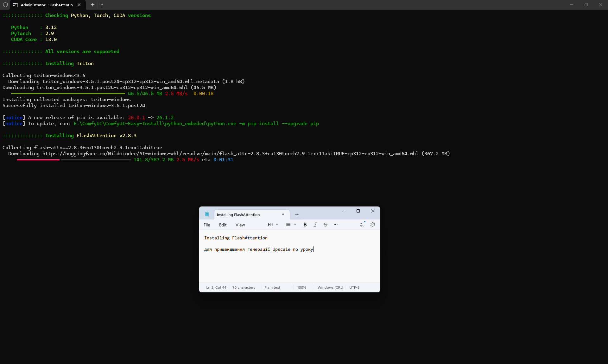This screenshot has width=608, height=364.
Task: Click the eta 0:01:31 text
Action: click(x=218, y=160)
